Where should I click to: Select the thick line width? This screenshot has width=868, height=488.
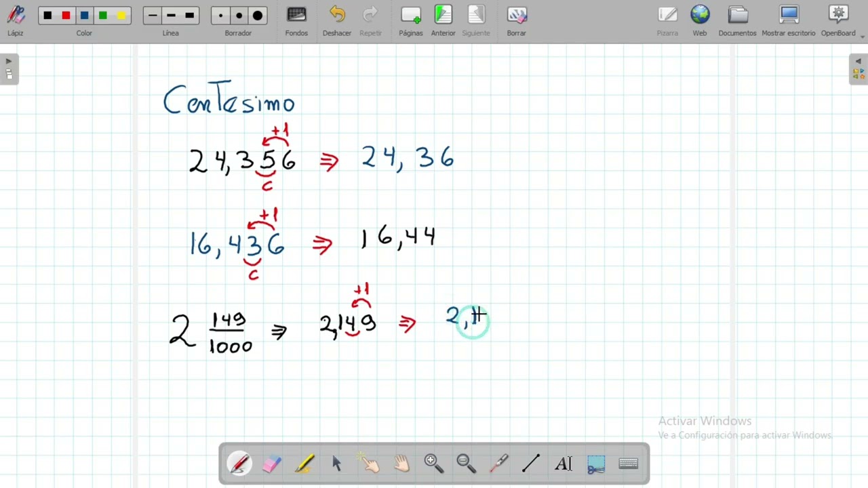pos(190,16)
